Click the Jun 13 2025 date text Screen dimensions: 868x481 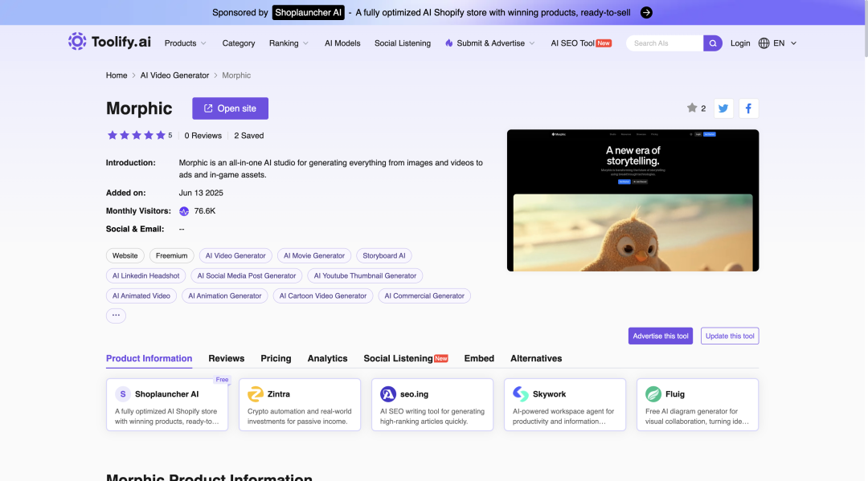pos(201,193)
